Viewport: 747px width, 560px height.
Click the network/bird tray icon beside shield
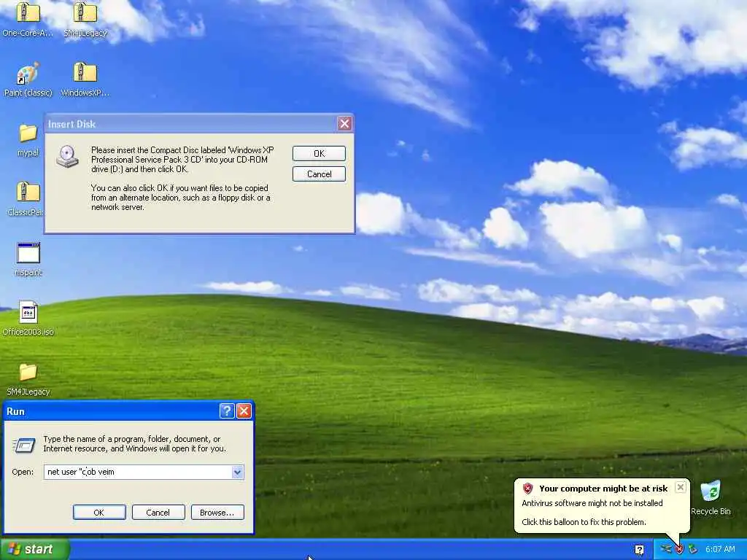pyautogui.click(x=665, y=549)
